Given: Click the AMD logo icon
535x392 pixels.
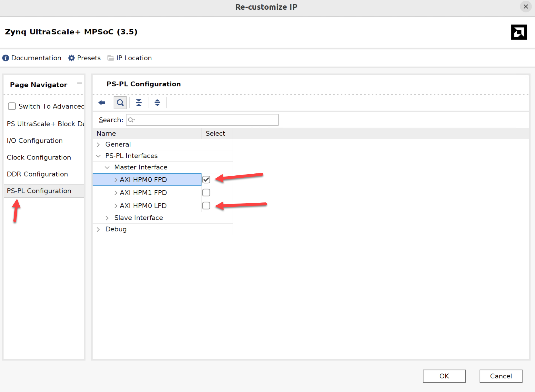Looking at the screenshot, I should [x=519, y=32].
